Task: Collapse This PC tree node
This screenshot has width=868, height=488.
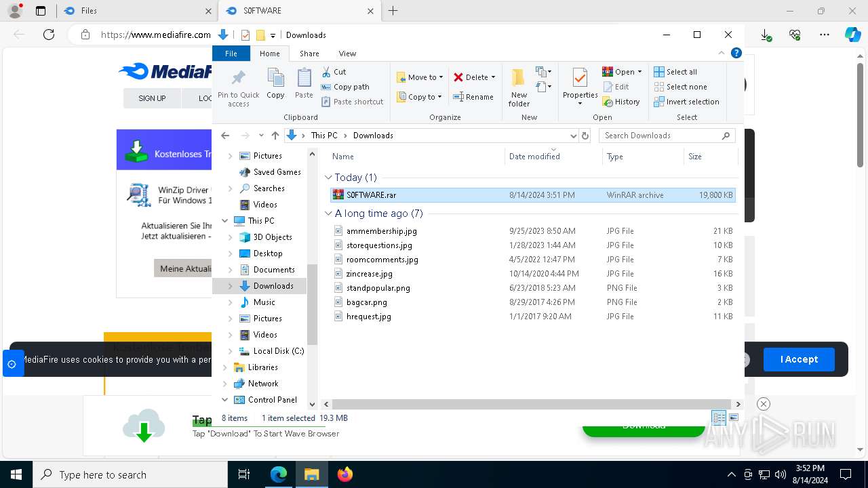Action: click(225, 221)
